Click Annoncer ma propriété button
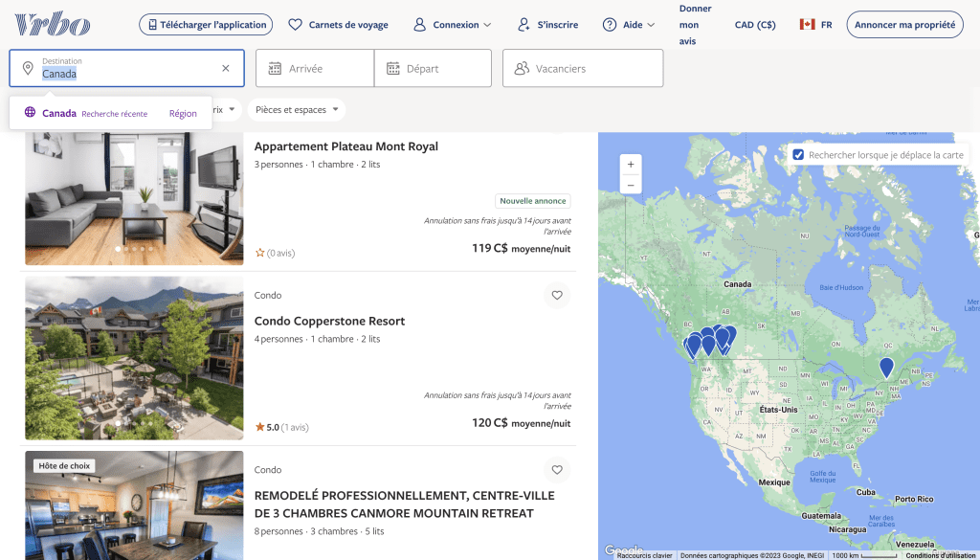 [903, 25]
